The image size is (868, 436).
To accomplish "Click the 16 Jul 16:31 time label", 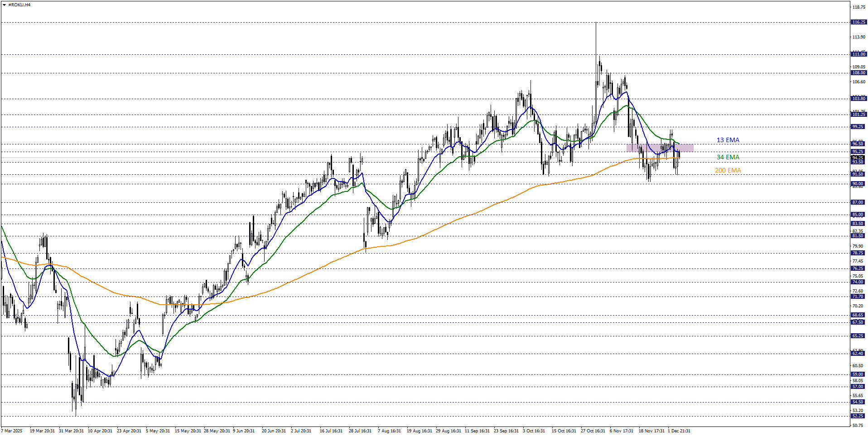I will [x=331, y=431].
